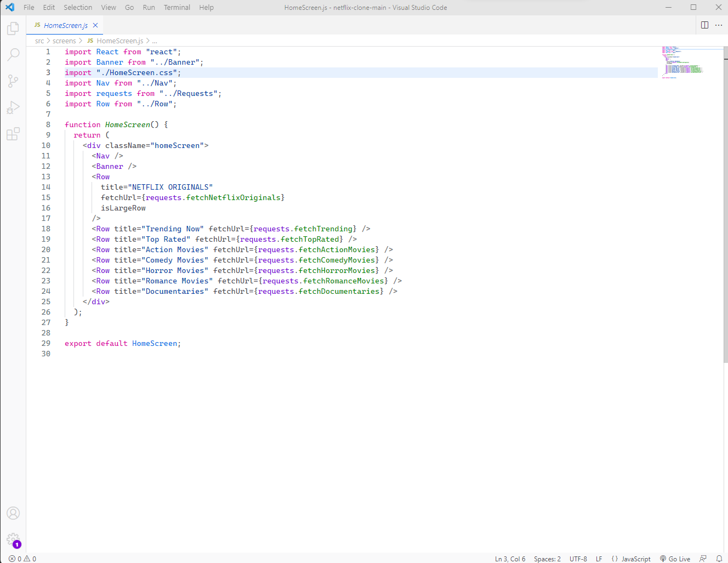728x563 pixels.
Task: Select the HomeScreen.js editor tab
Action: [x=65, y=25]
